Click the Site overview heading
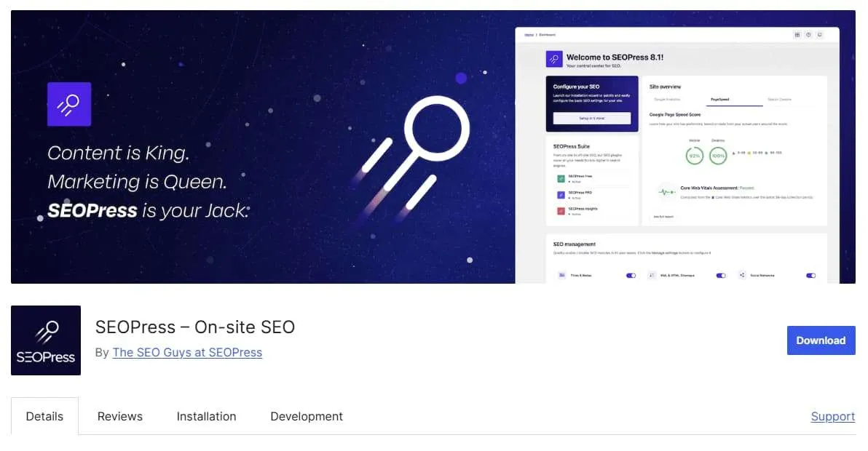 (665, 87)
